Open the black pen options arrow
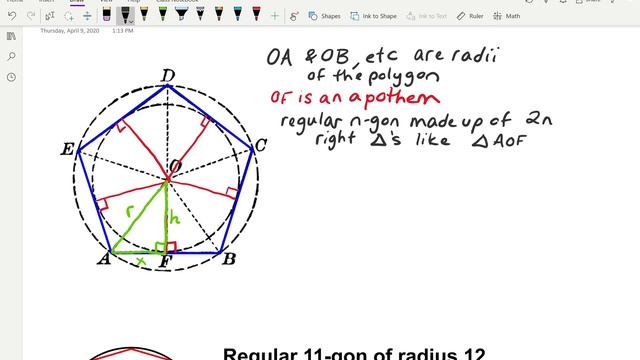The height and width of the screenshot is (360, 640). (131, 22)
